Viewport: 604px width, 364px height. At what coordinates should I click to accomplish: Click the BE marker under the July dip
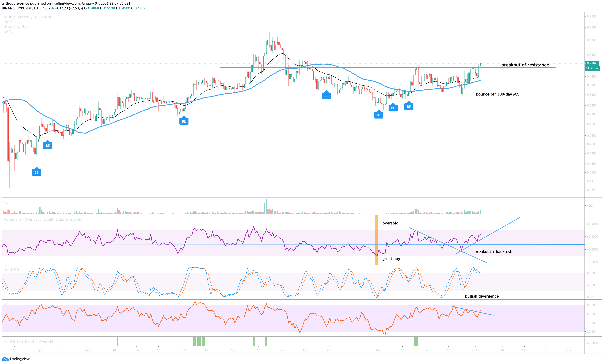click(184, 120)
